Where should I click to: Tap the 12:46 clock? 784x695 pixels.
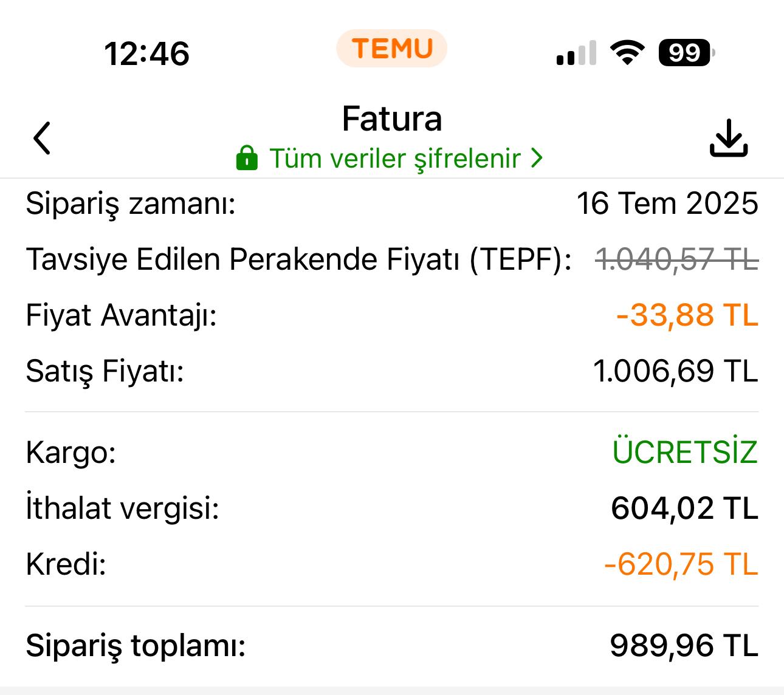[146, 53]
